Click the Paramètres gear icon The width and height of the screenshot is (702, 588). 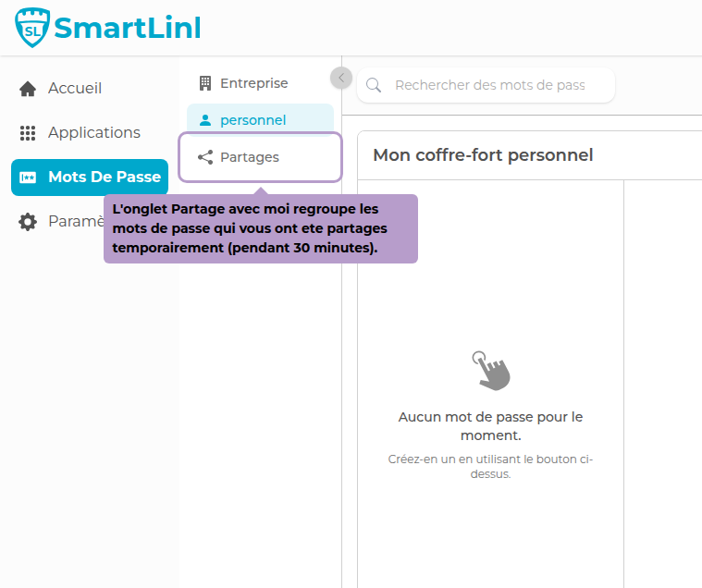pyautogui.click(x=28, y=222)
